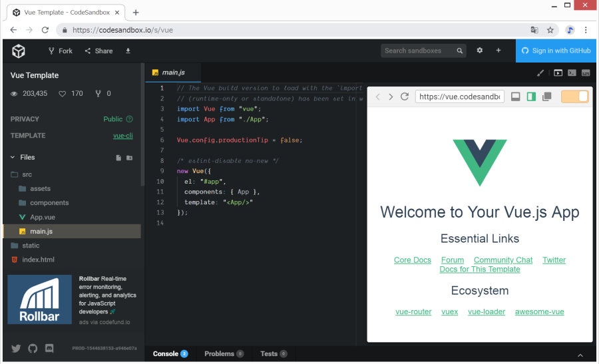Toggle the orange switch in preview bar

pyautogui.click(x=574, y=96)
